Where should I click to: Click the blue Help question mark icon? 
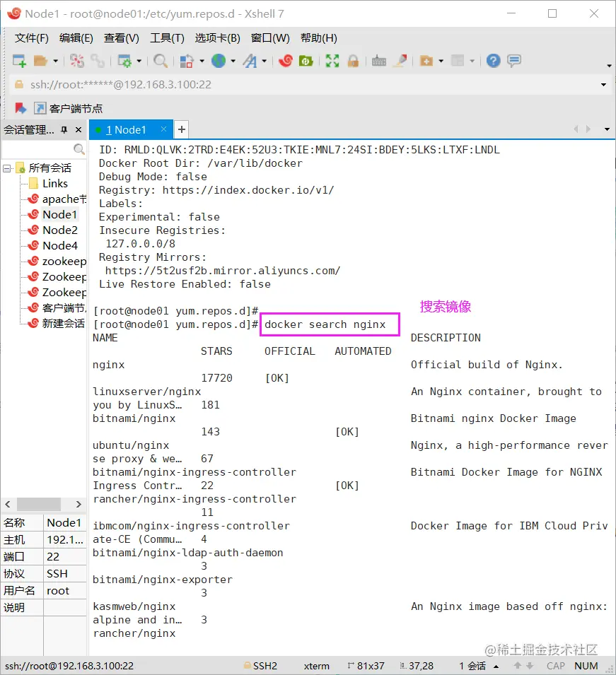pos(493,61)
